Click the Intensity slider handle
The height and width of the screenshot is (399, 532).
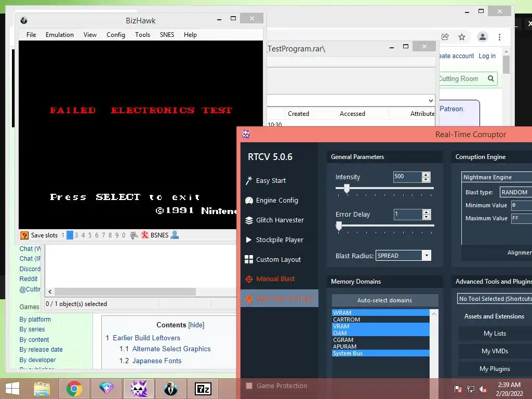click(347, 189)
